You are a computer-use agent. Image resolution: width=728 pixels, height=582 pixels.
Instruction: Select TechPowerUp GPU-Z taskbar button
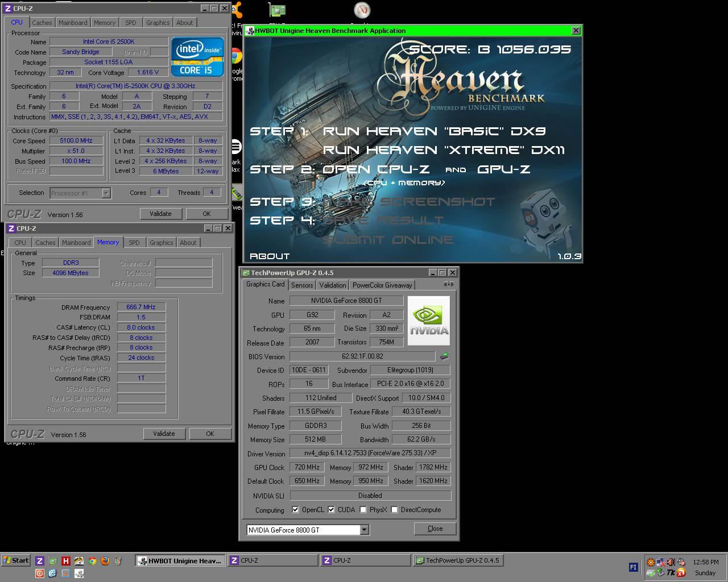[x=458, y=560]
